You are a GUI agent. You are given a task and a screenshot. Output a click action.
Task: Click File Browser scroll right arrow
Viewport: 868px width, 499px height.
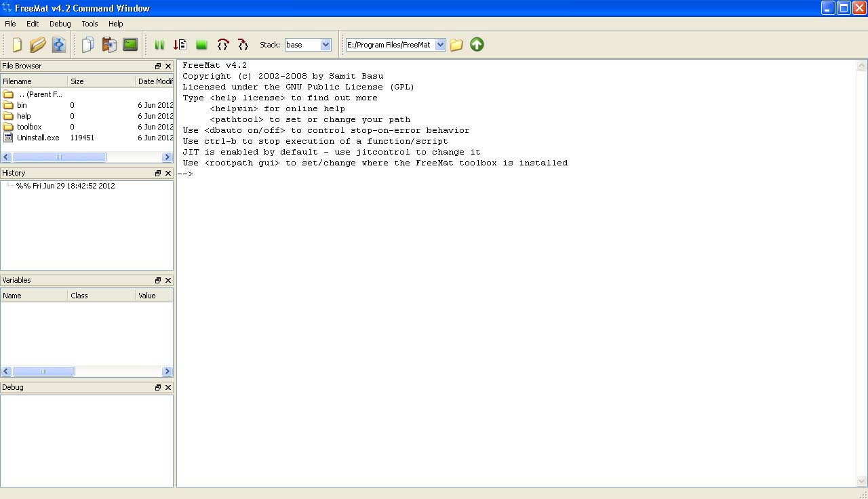(x=167, y=157)
